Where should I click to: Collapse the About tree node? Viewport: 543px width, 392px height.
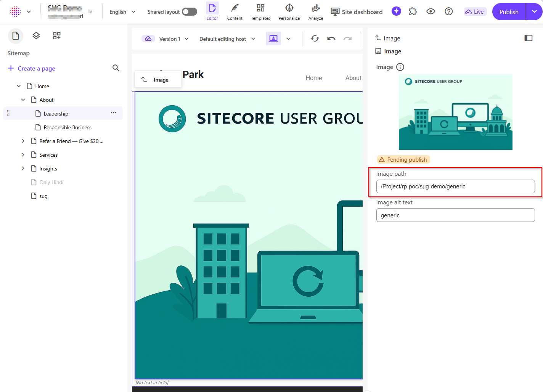(23, 100)
